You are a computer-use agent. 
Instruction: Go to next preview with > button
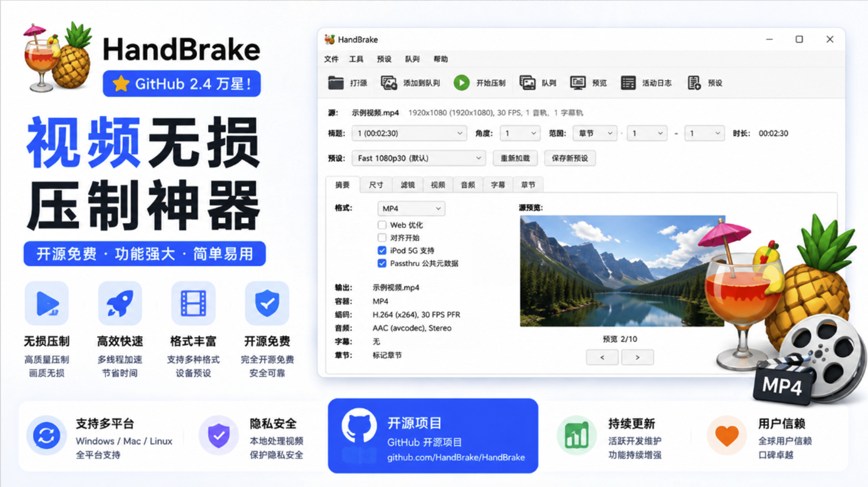pyautogui.click(x=637, y=357)
